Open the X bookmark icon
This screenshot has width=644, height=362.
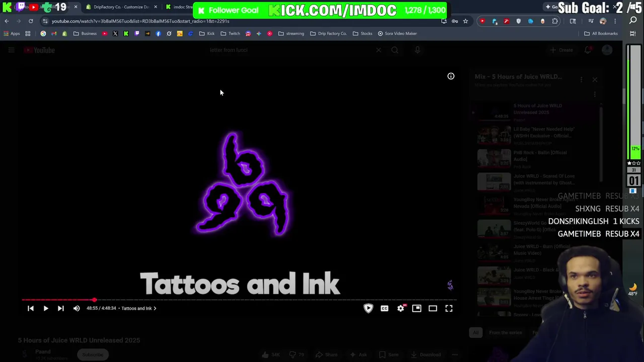[x=115, y=34]
